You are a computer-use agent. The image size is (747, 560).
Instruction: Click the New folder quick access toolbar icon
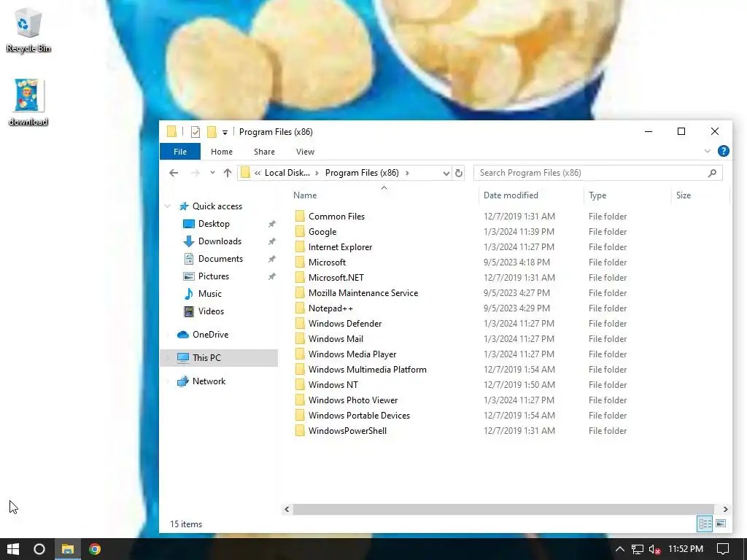tap(212, 132)
